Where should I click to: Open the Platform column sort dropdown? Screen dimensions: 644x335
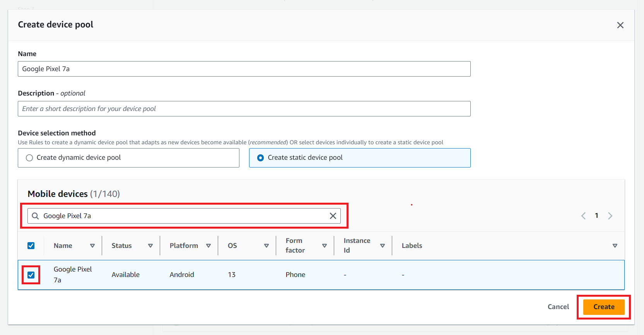coord(208,246)
